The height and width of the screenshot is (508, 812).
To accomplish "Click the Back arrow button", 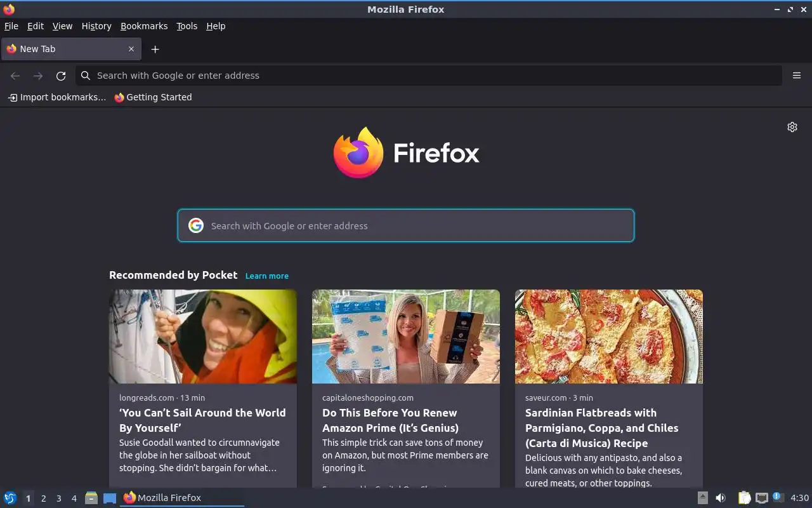I will pos(15,76).
